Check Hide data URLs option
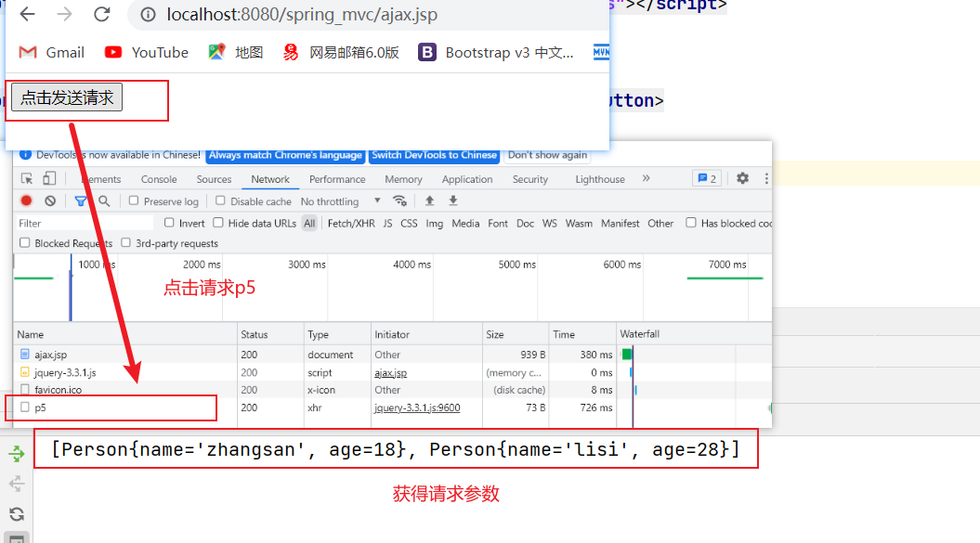Viewport: 980px width, 543px height. 218,223
